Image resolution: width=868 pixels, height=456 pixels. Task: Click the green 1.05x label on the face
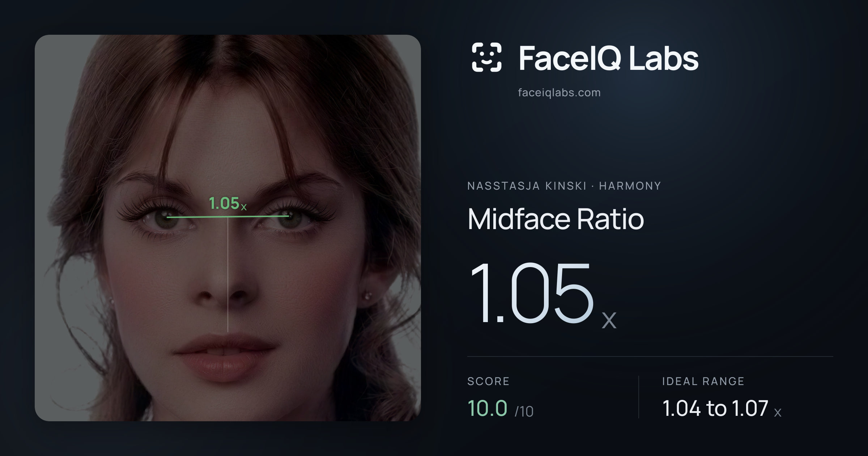pyautogui.click(x=228, y=203)
